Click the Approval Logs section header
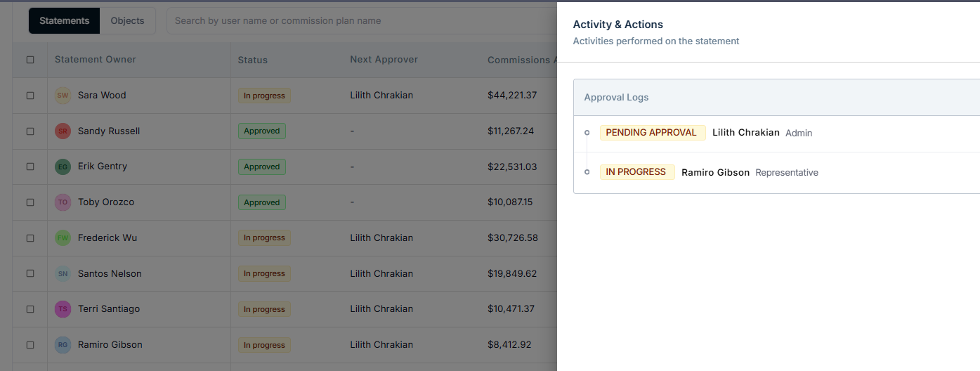This screenshot has width=980, height=371. point(776,98)
